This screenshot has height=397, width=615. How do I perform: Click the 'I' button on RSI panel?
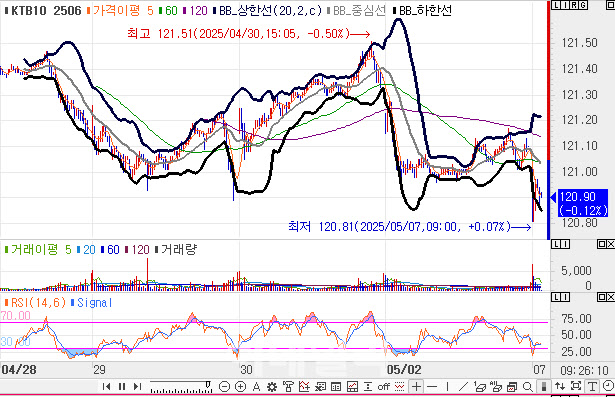[565, 297]
